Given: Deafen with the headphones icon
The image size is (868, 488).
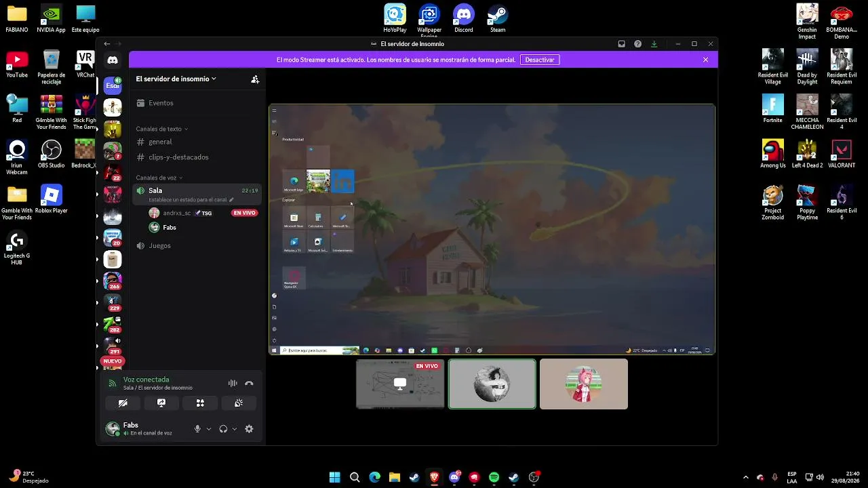Looking at the screenshot, I should pos(223,429).
